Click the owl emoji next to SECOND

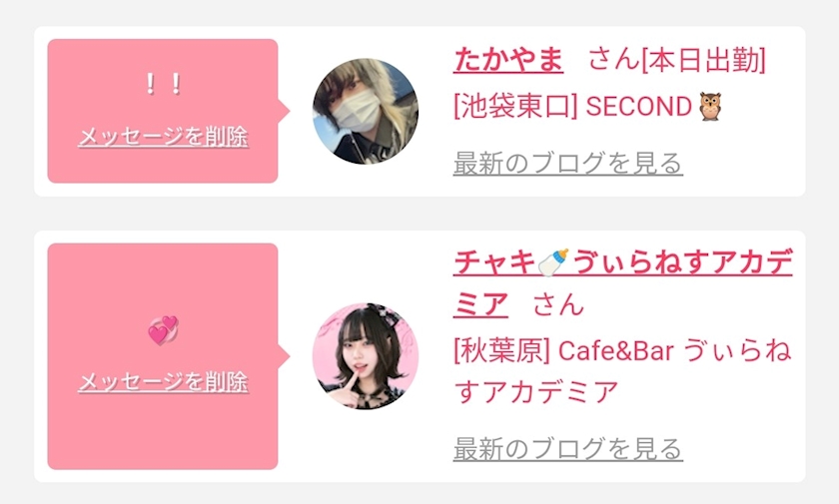tap(710, 107)
